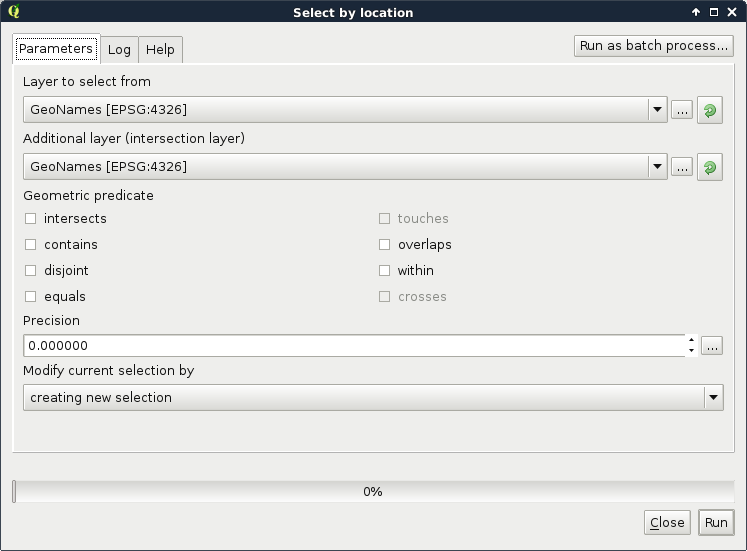Click the roll-up arrow in the title bar

(x=696, y=12)
